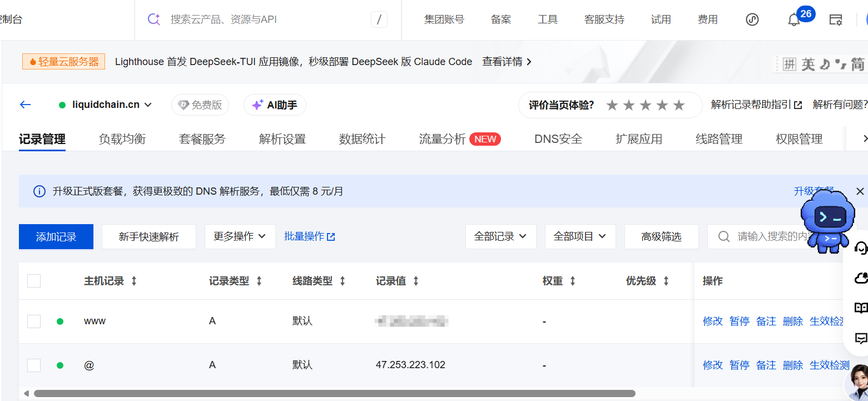Sort by 线路类型 column
Image resolution: width=868 pixels, height=401 pixels.
(x=343, y=281)
